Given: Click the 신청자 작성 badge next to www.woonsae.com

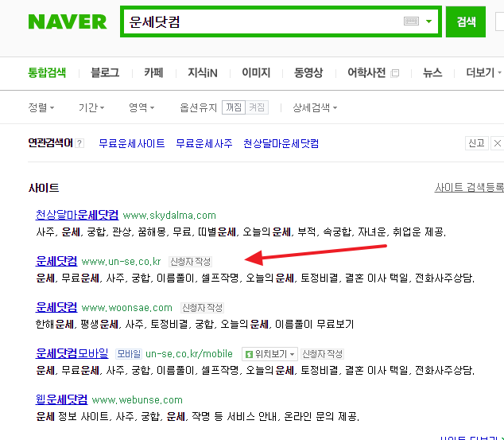Looking at the screenshot, I should [202, 308].
